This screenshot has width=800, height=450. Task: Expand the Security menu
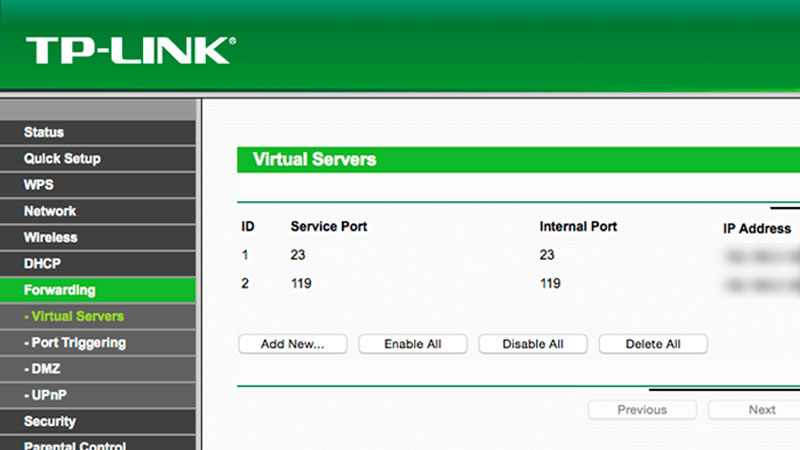click(50, 421)
